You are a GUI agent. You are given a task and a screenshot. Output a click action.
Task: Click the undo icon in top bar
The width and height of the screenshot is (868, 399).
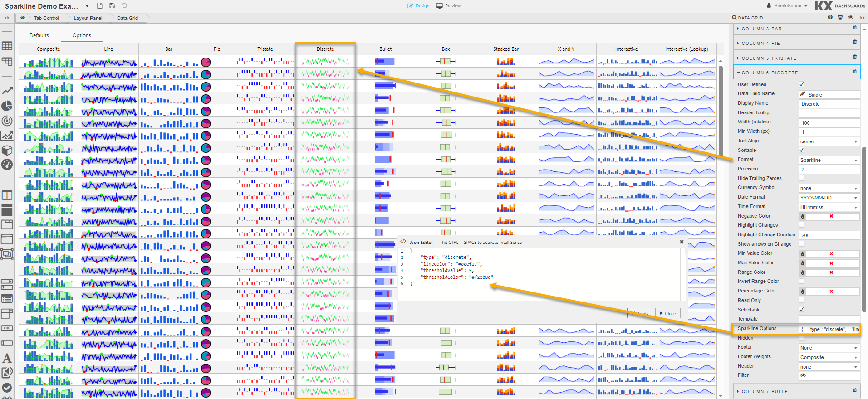[124, 6]
